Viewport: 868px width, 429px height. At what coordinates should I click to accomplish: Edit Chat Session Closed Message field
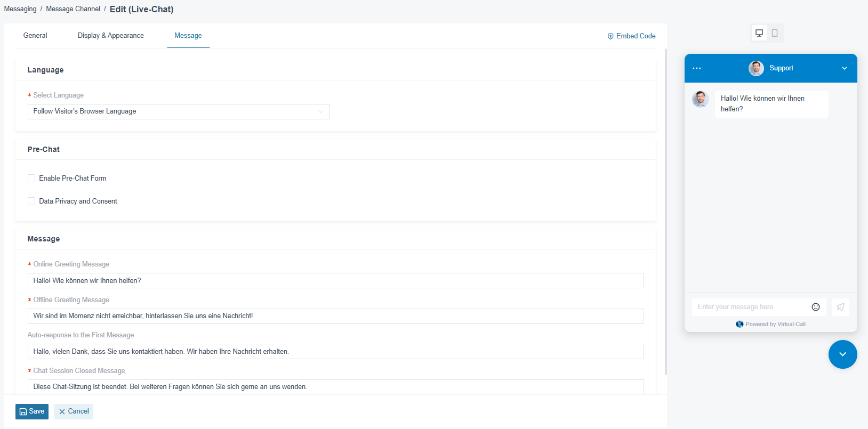point(335,387)
